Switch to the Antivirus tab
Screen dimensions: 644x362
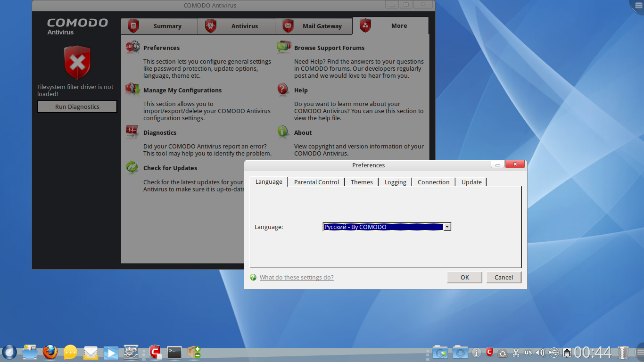pos(236,26)
